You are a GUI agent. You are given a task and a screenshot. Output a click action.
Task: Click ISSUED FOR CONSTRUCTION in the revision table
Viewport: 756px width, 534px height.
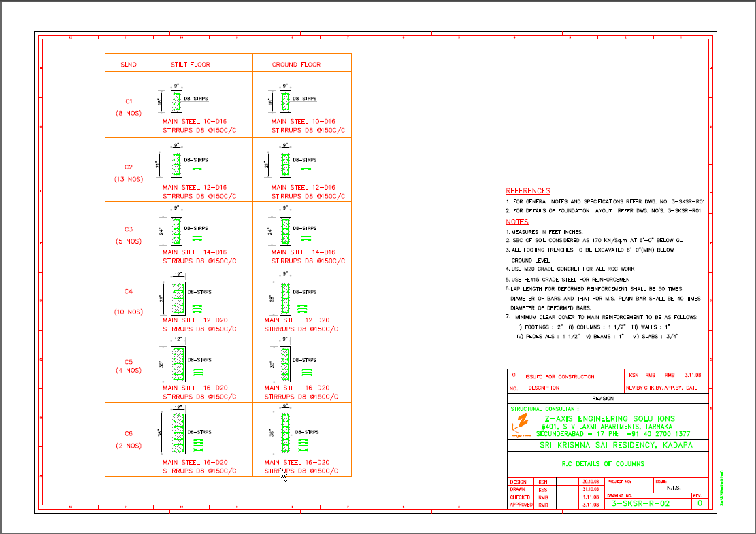point(560,377)
